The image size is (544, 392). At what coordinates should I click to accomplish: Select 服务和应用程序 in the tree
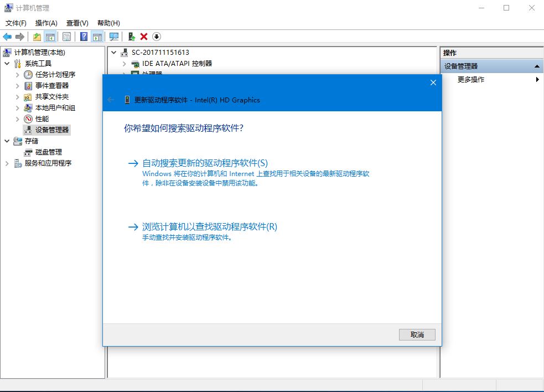[48, 163]
